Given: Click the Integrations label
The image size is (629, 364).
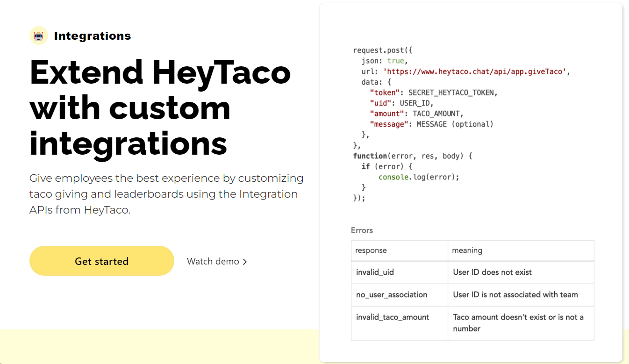Looking at the screenshot, I should pyautogui.click(x=93, y=36).
